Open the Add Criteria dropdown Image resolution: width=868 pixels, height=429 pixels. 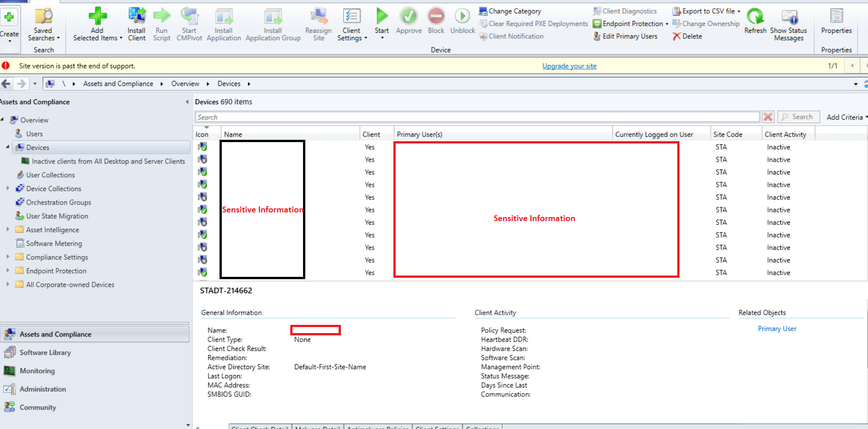click(x=845, y=117)
